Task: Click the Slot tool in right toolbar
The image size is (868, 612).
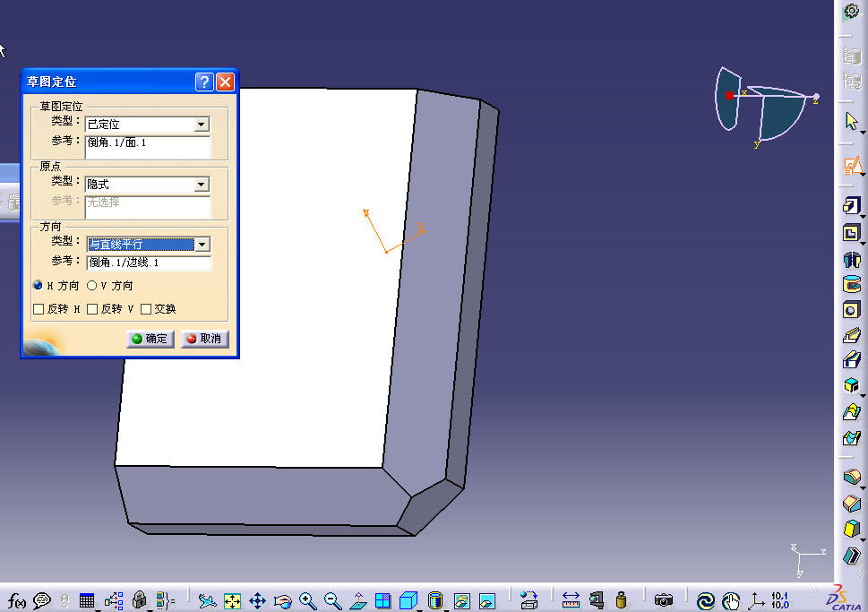Action: click(x=852, y=360)
